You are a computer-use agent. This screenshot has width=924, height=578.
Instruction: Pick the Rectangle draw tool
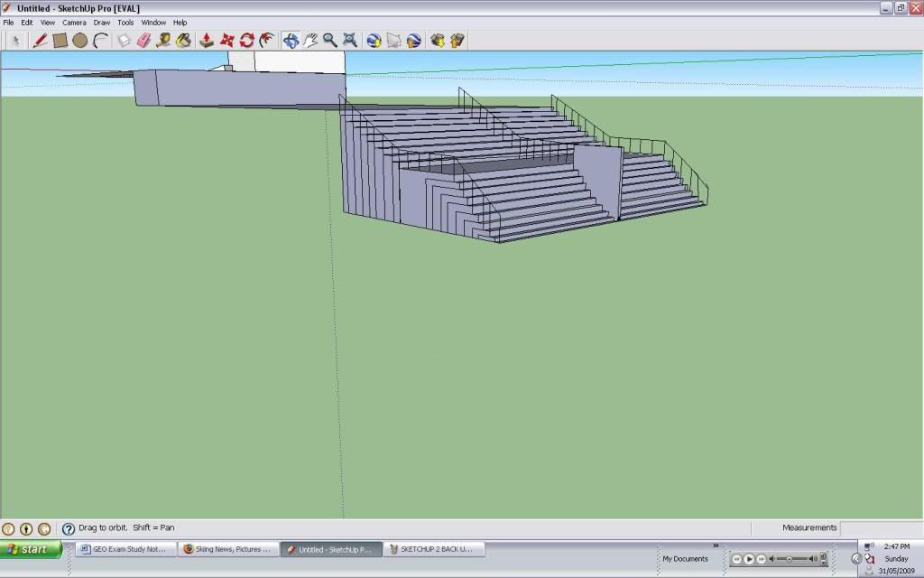pos(60,40)
